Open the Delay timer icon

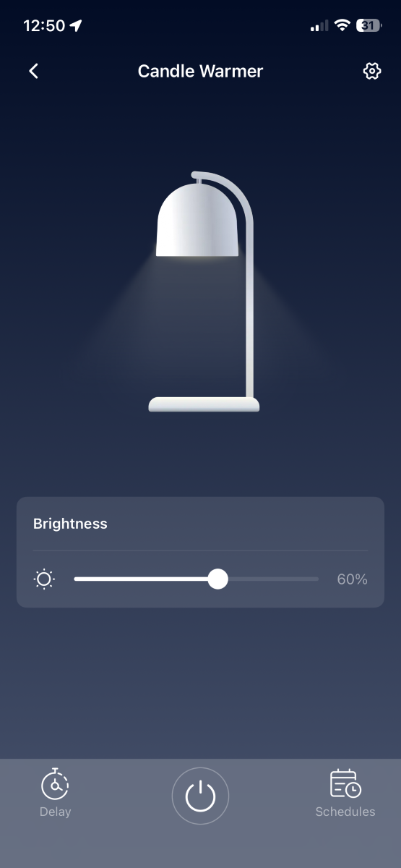pos(55,784)
